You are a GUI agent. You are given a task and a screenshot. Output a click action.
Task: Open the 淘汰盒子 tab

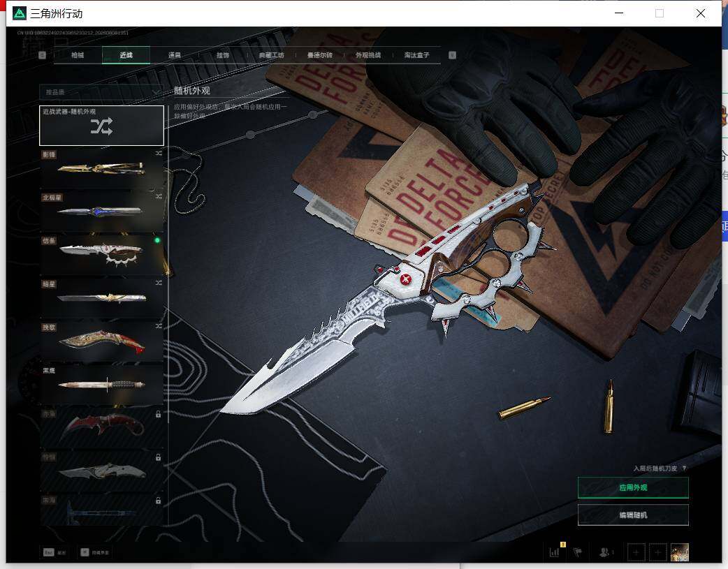416,54
